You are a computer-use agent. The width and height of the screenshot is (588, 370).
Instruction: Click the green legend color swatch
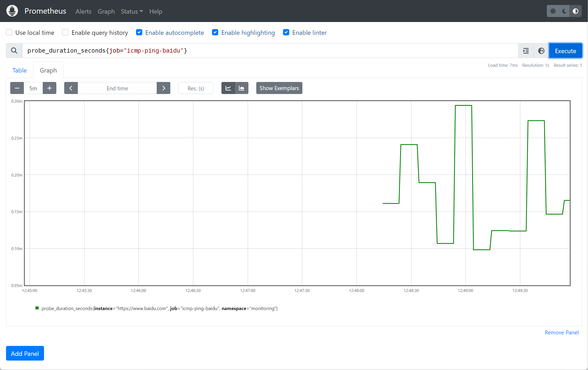(x=37, y=308)
